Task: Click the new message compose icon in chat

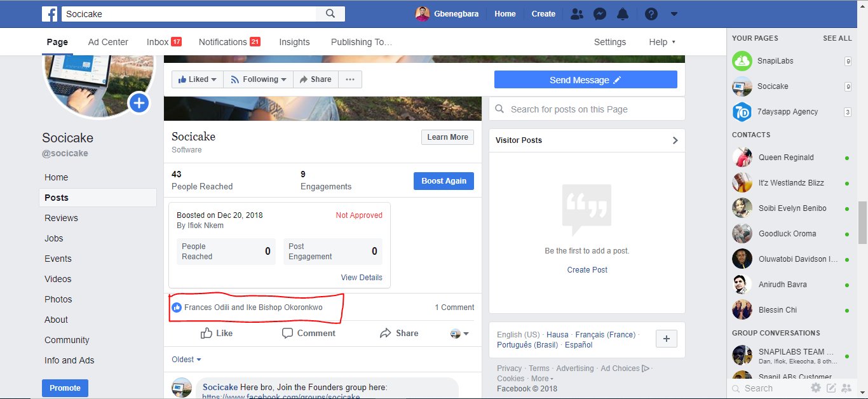Action: pyautogui.click(x=831, y=388)
